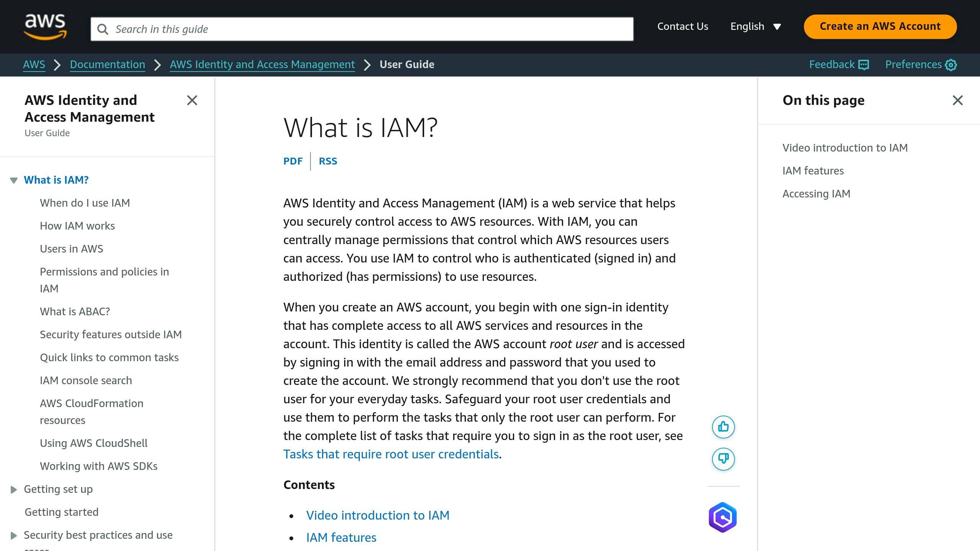Open Working with AWS SDKs
The width and height of the screenshot is (980, 551).
point(99,466)
